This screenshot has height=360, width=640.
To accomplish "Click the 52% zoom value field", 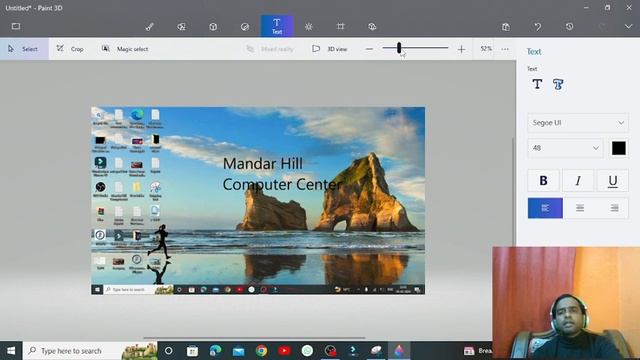I will click(x=486, y=49).
